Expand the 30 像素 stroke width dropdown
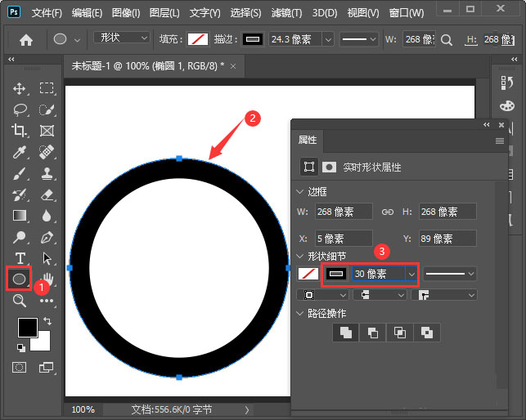The height and width of the screenshot is (420, 526). click(412, 274)
